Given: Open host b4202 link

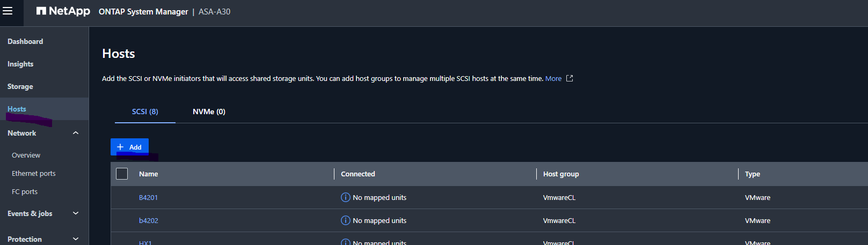Looking at the screenshot, I should 148,220.
